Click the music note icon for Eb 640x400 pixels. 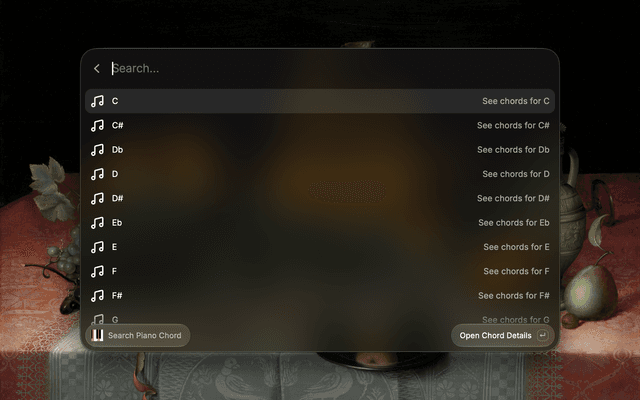[97, 223]
